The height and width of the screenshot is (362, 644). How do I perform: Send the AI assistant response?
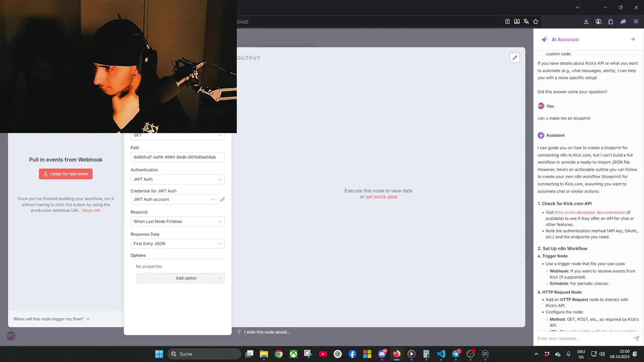(636, 338)
